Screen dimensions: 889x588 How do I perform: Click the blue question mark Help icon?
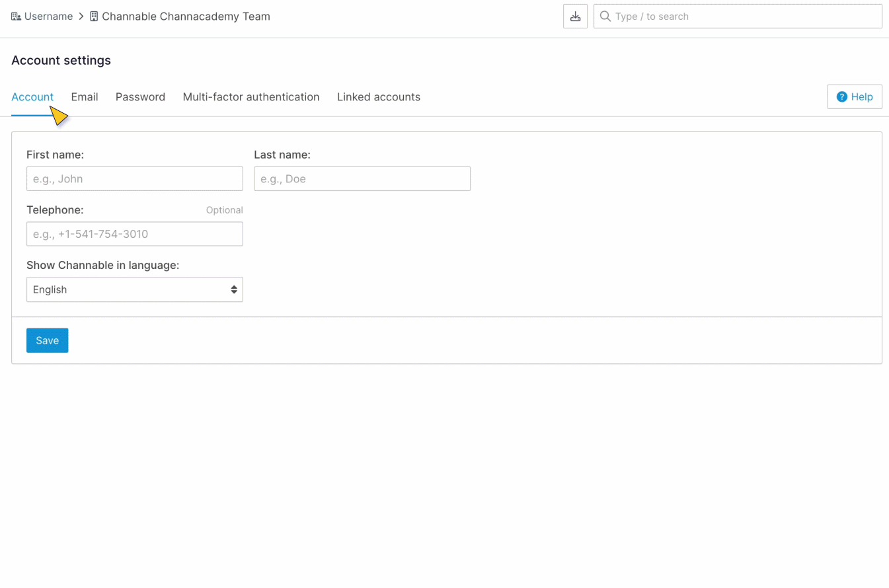click(x=841, y=97)
